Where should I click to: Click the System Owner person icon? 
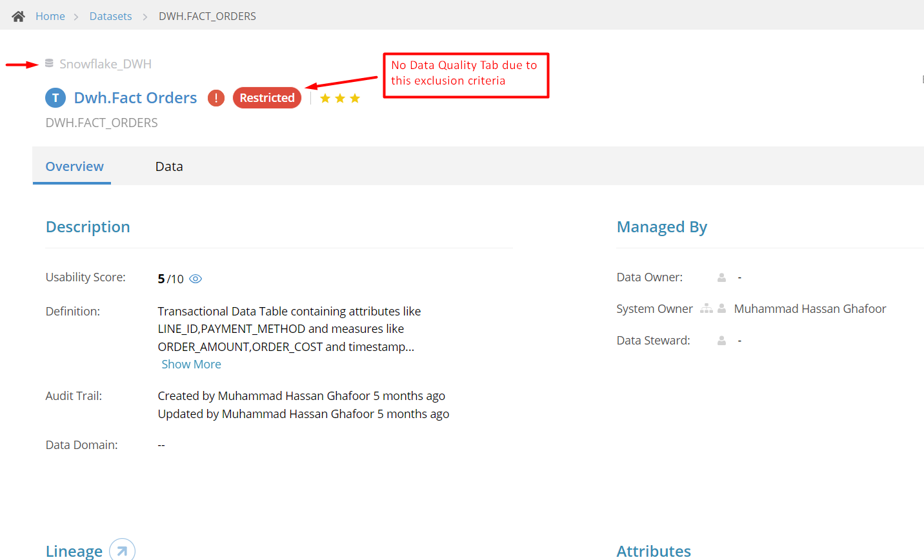coord(721,308)
